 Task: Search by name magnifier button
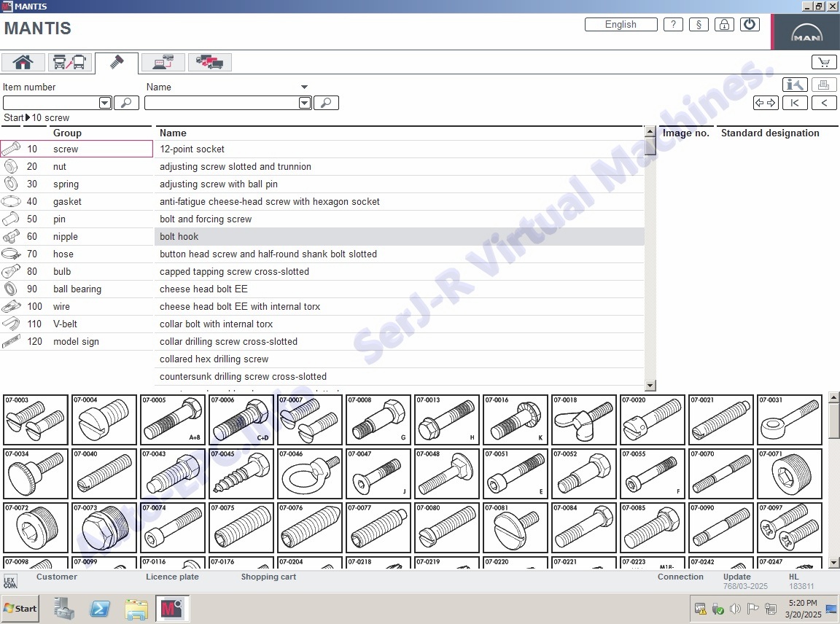click(326, 103)
